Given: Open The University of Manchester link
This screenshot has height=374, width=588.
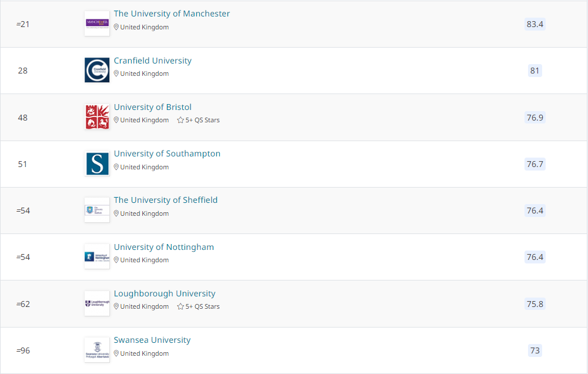Looking at the screenshot, I should click(x=172, y=14).
